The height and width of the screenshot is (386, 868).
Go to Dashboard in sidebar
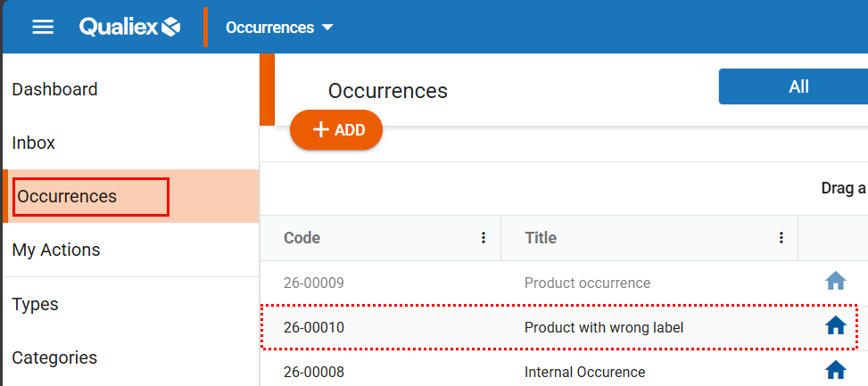[55, 89]
